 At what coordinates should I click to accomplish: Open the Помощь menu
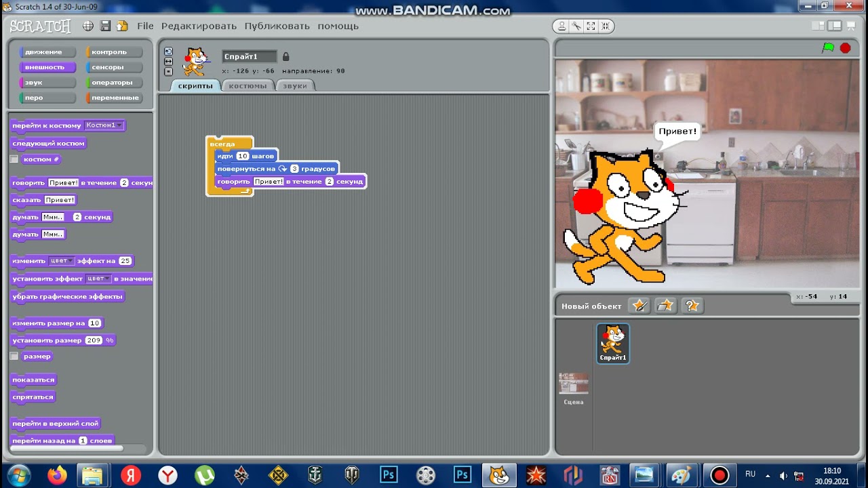pos(338,26)
